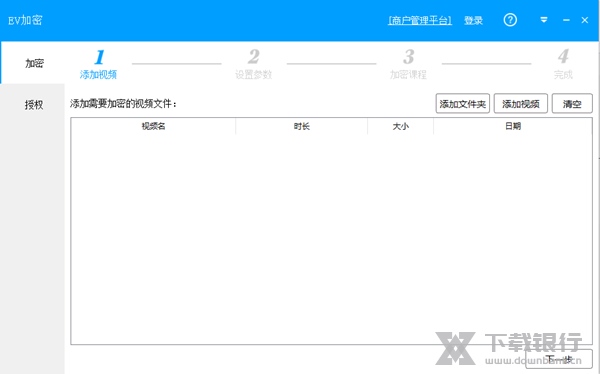Image resolution: width=600 pixels, height=374 pixels.
Task: Click the 下一步 next button
Action: coord(559,359)
